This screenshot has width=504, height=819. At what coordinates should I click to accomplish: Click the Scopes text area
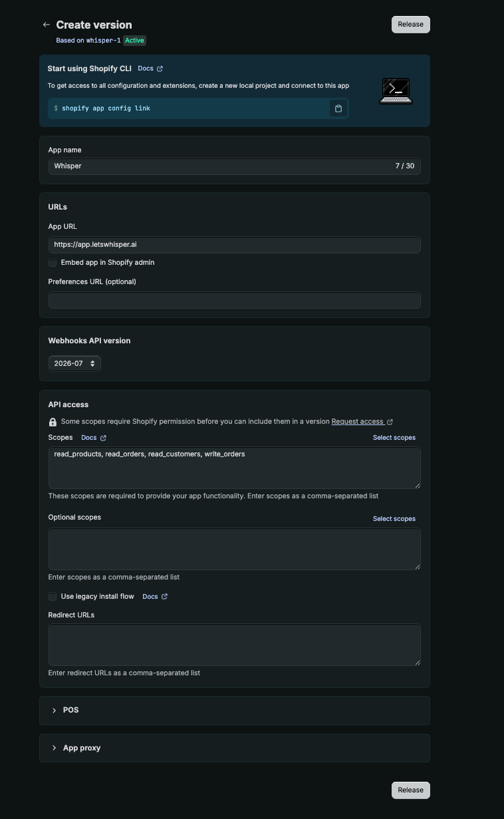[235, 468]
